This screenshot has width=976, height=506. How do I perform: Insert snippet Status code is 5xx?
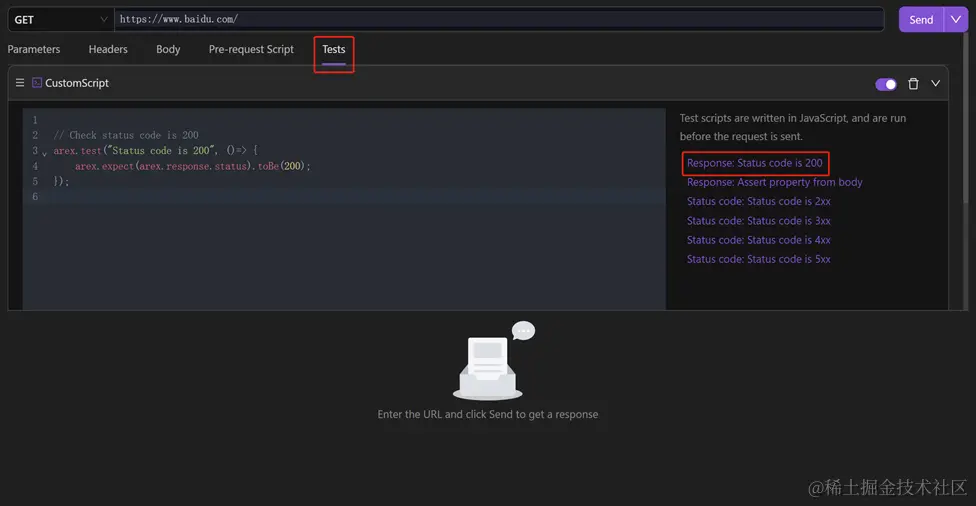(x=758, y=259)
